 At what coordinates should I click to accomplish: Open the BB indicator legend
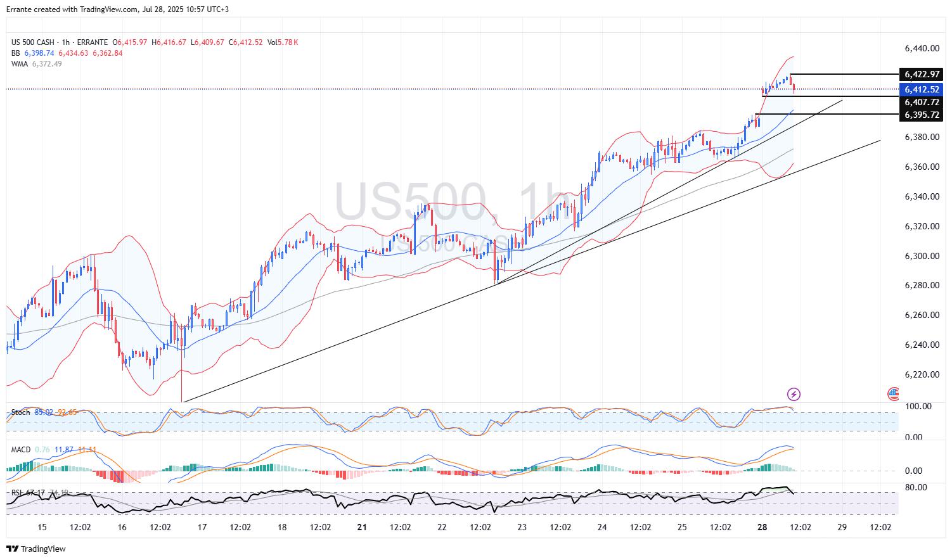[x=16, y=53]
